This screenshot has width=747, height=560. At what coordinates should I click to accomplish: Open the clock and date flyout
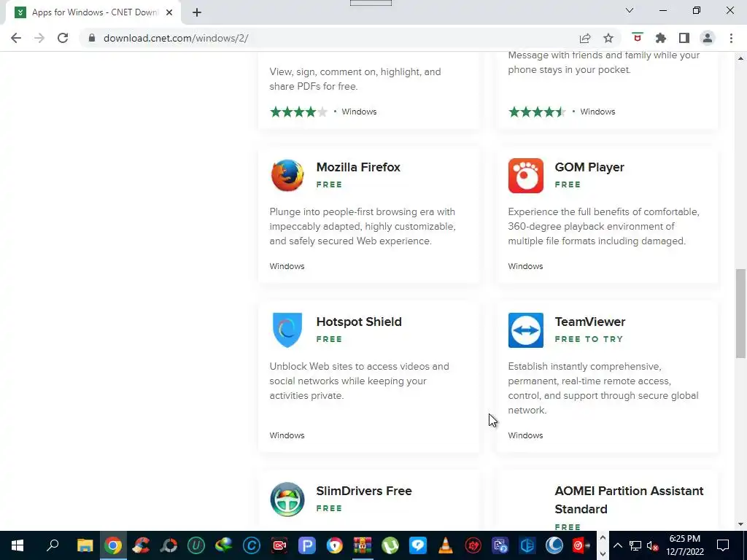pos(684,545)
